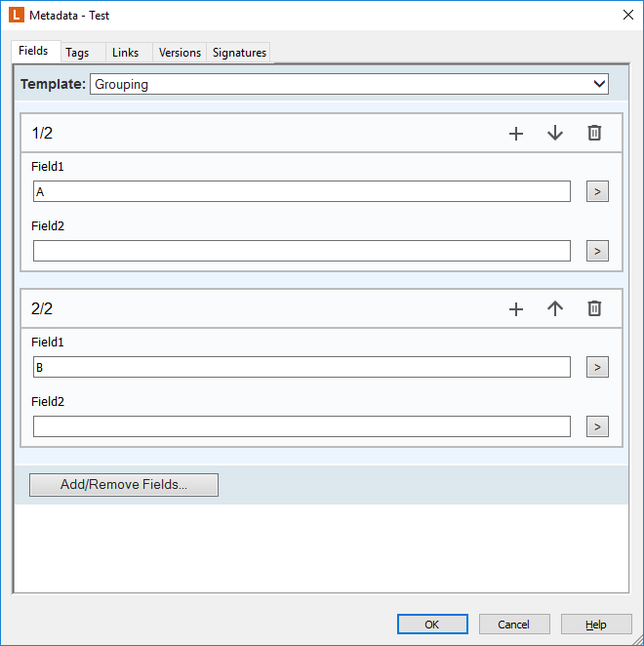The height and width of the screenshot is (646, 644).
Task: Click Laserfiche icon in title bar
Action: click(x=17, y=16)
